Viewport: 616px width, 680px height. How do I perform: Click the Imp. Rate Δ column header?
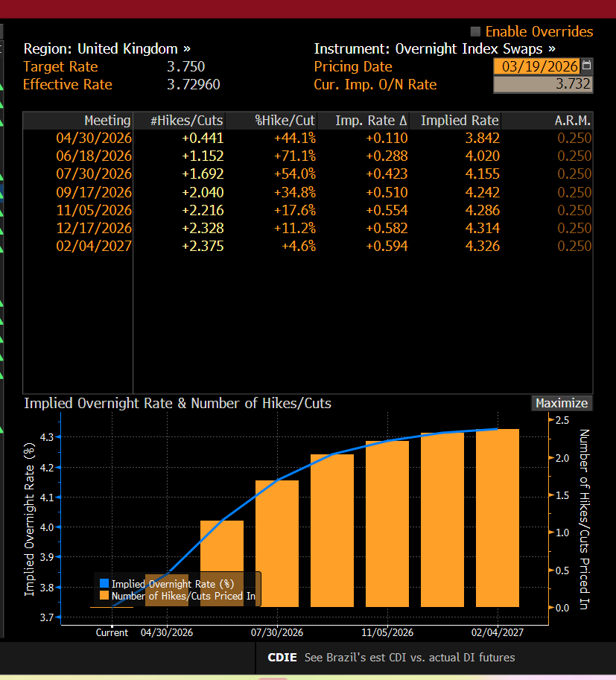coord(371,121)
